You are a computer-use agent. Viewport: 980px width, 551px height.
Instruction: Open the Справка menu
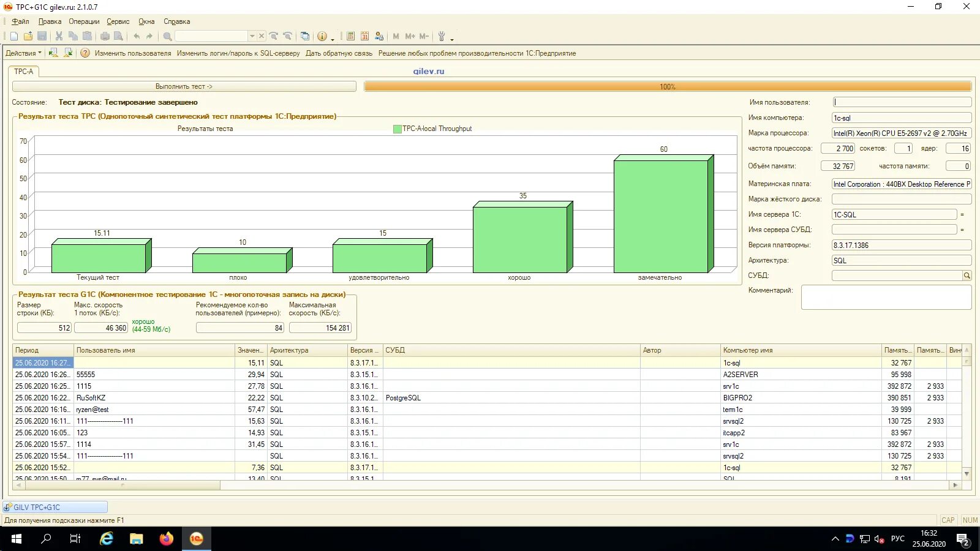tap(177, 21)
